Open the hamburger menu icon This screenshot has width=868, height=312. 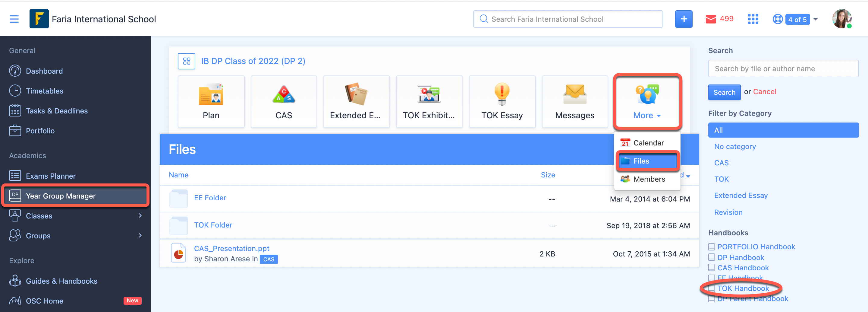click(14, 19)
